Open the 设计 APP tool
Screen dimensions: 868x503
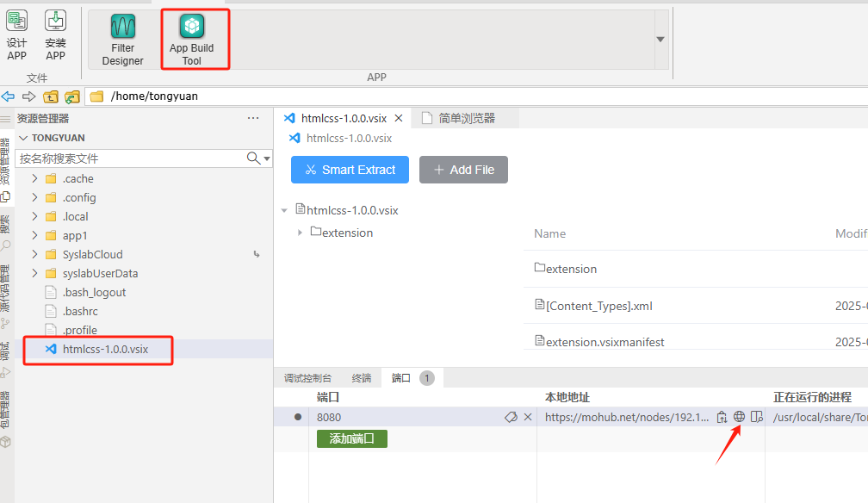click(16, 35)
